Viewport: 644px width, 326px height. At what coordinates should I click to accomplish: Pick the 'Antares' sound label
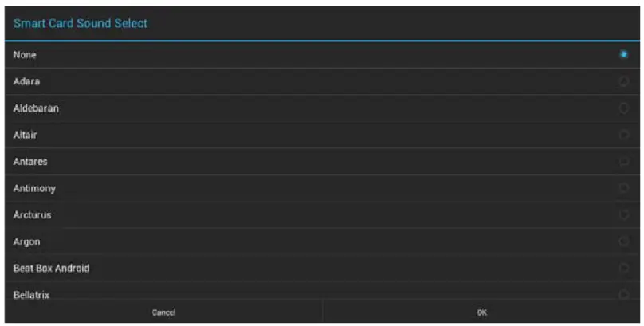[30, 161]
